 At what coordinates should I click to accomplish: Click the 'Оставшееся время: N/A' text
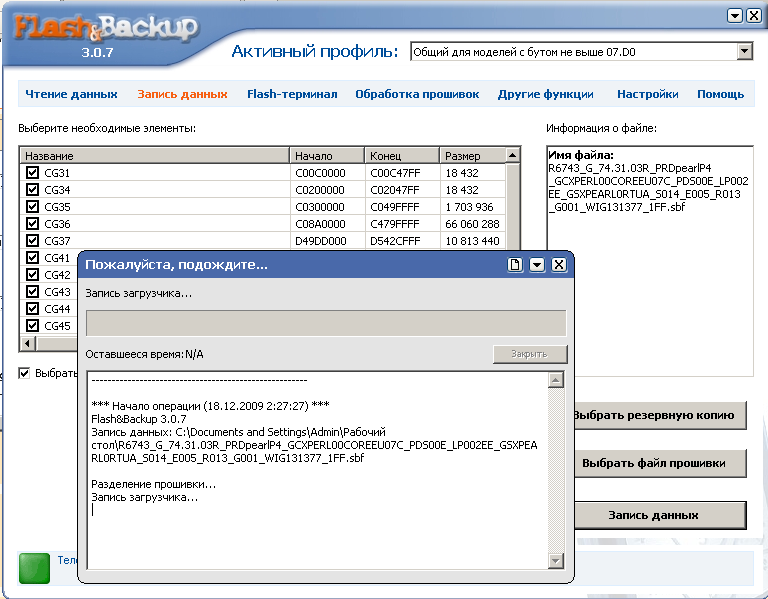(144, 354)
